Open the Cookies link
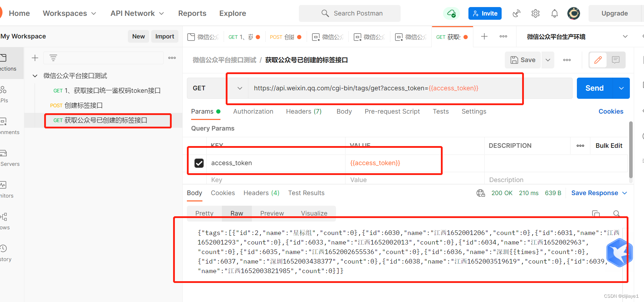644x302 pixels. 611,111
